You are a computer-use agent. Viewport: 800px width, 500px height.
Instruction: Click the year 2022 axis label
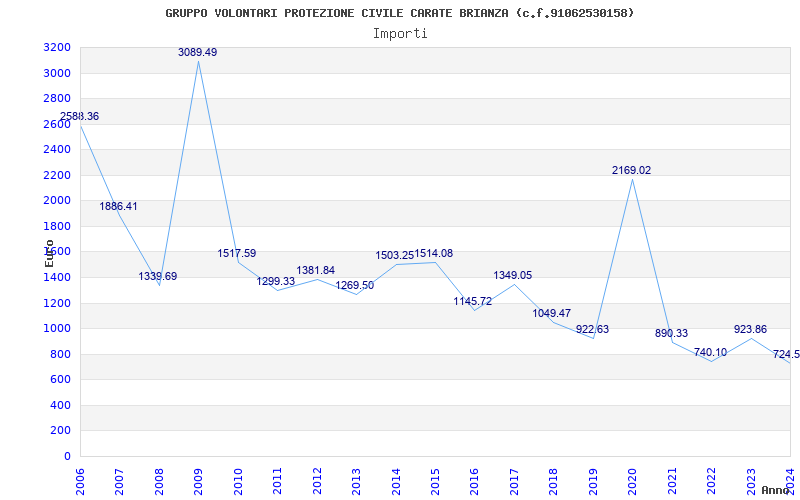[x=712, y=482]
